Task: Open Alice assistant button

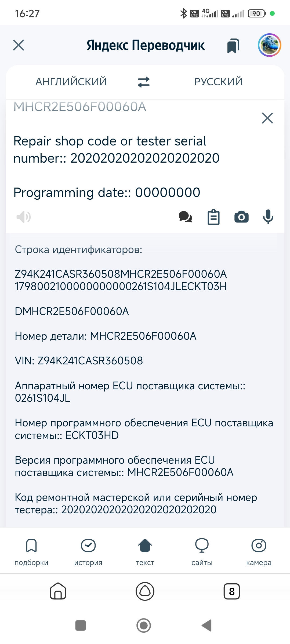Action: click(x=145, y=591)
